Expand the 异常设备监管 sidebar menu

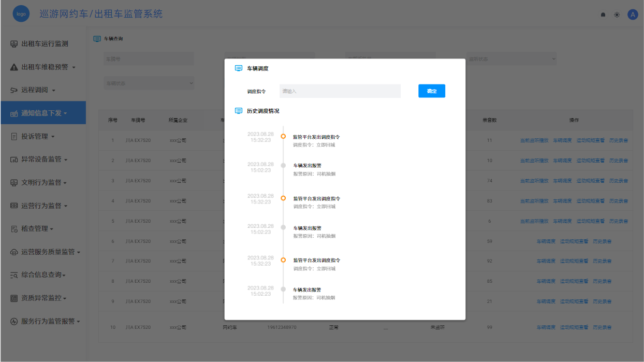43,160
